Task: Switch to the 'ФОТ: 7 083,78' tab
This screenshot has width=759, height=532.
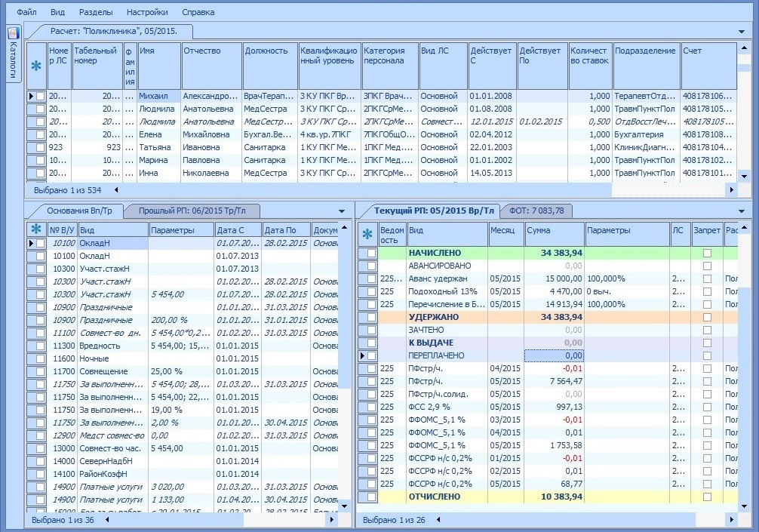Action: click(536, 211)
